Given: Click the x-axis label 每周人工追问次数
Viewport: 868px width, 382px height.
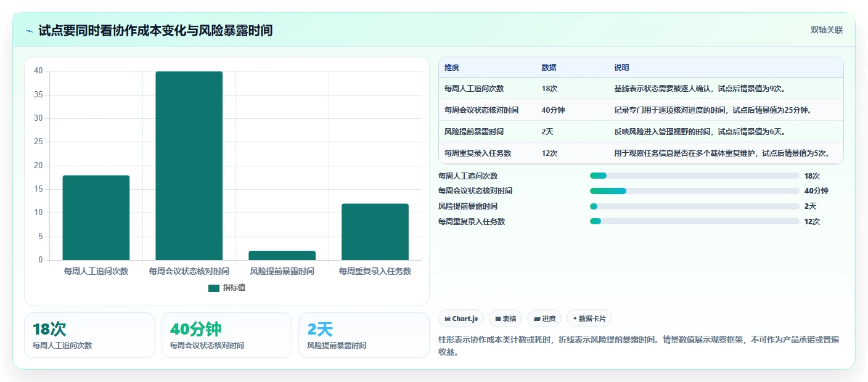Looking at the screenshot, I should [96, 271].
